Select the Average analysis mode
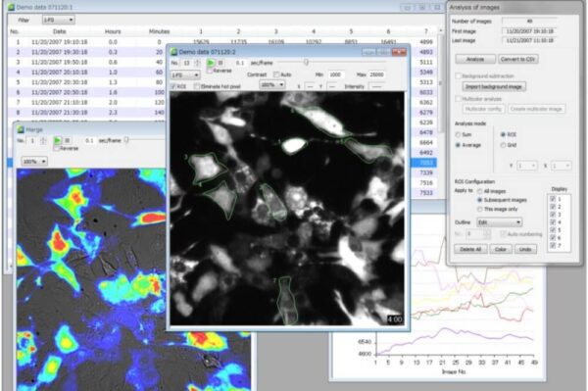588x391 pixels. click(x=458, y=145)
